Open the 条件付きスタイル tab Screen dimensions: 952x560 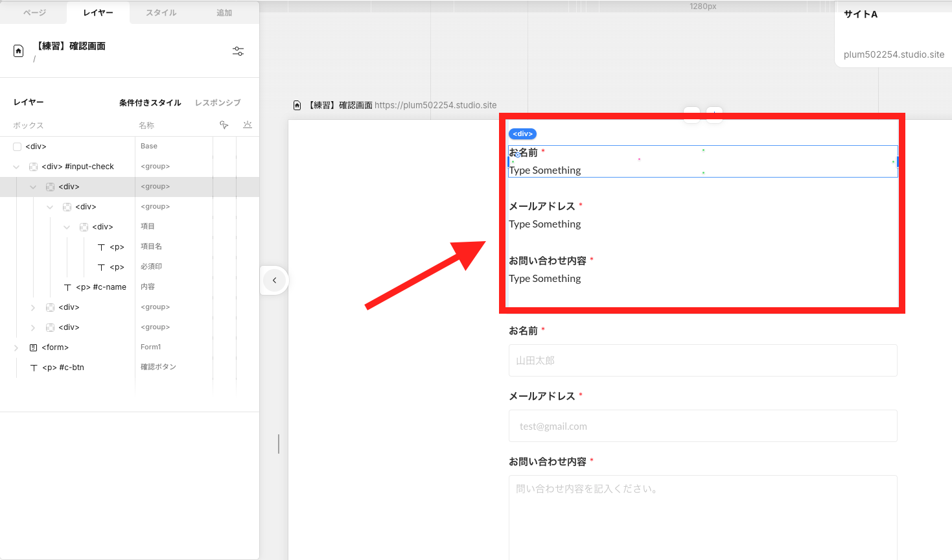coord(150,102)
